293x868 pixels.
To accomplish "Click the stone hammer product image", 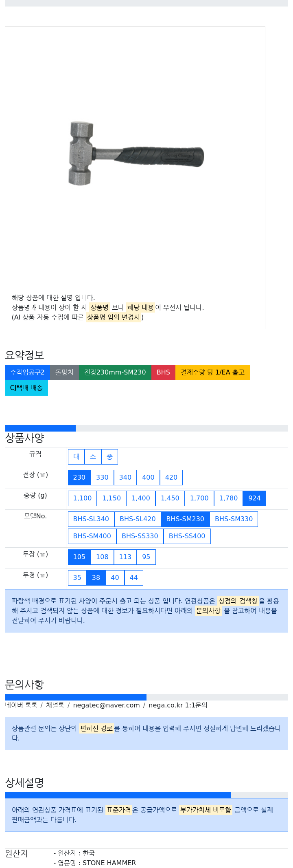I will click(136, 153).
